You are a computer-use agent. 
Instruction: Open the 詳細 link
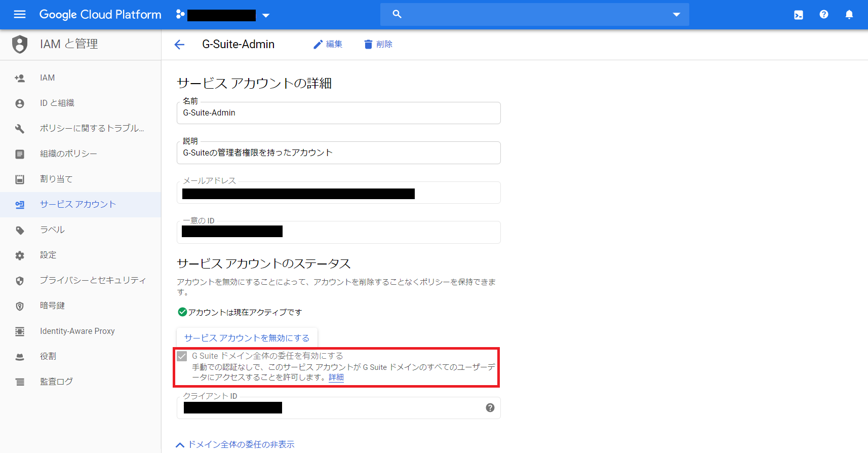point(336,377)
